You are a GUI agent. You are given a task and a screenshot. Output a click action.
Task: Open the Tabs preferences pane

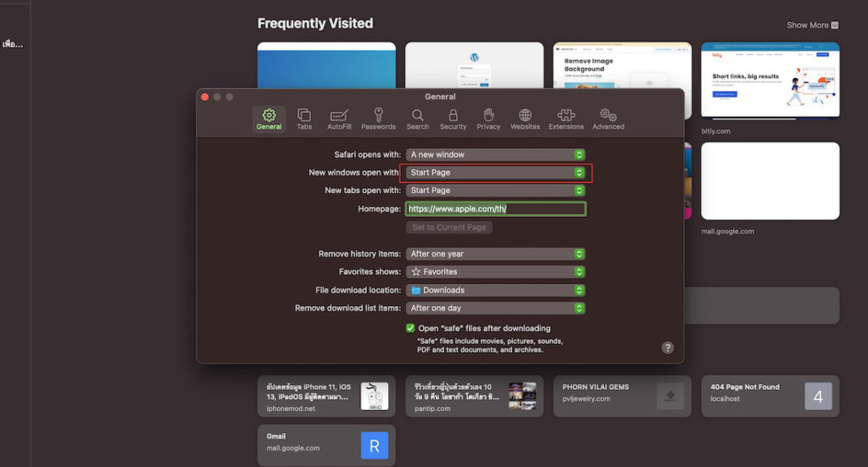pos(303,119)
